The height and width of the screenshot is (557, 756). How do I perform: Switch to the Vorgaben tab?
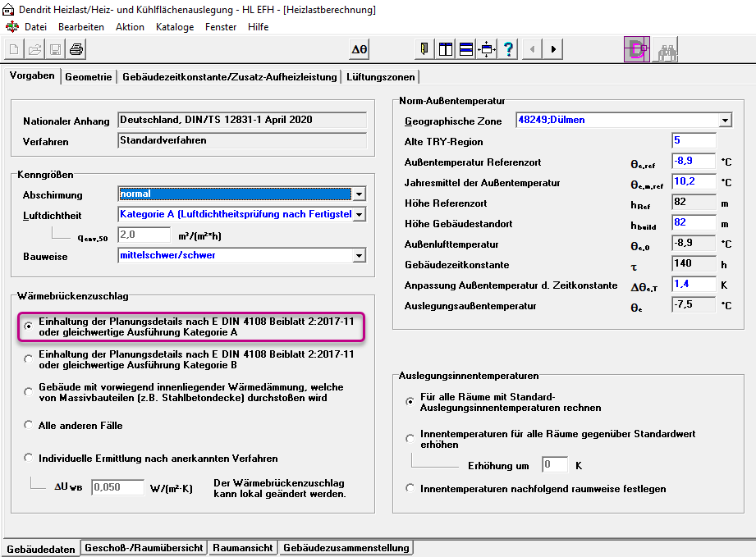[x=32, y=75]
